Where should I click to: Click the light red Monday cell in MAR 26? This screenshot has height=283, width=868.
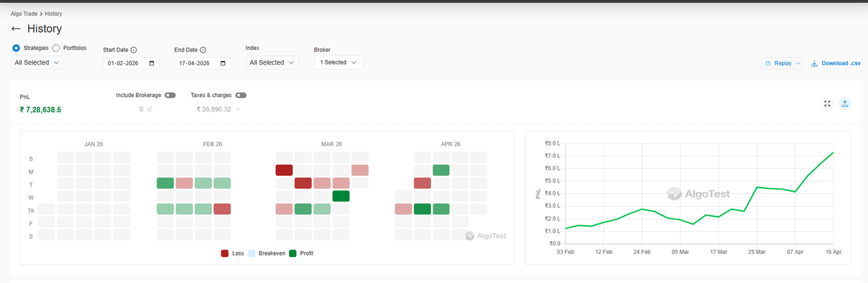(x=359, y=170)
